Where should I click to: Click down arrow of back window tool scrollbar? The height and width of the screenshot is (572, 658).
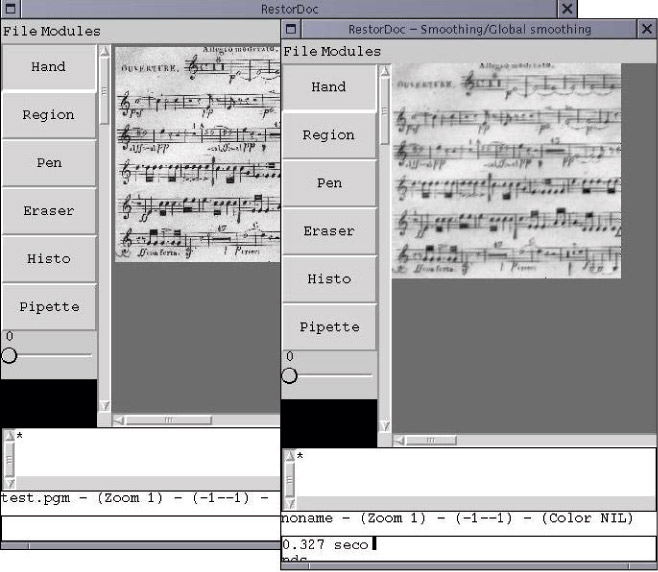[x=104, y=406]
